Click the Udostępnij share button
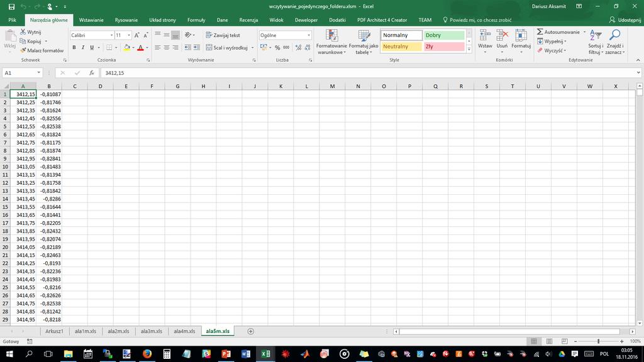 tap(625, 19)
